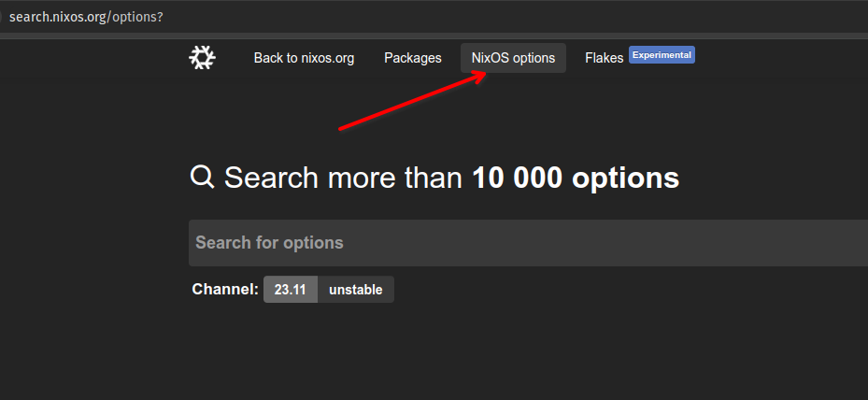Focus the Search for options field
The image size is (868, 400).
tap(528, 243)
